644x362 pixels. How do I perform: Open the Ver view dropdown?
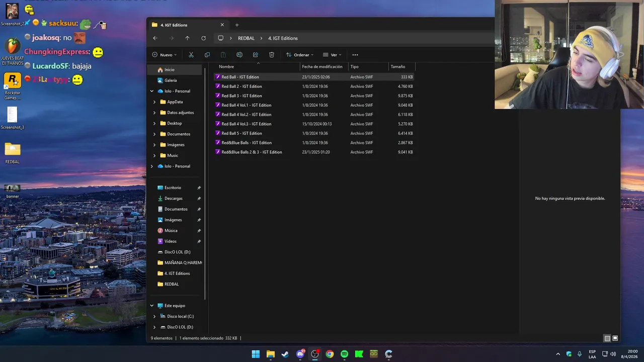(x=332, y=55)
